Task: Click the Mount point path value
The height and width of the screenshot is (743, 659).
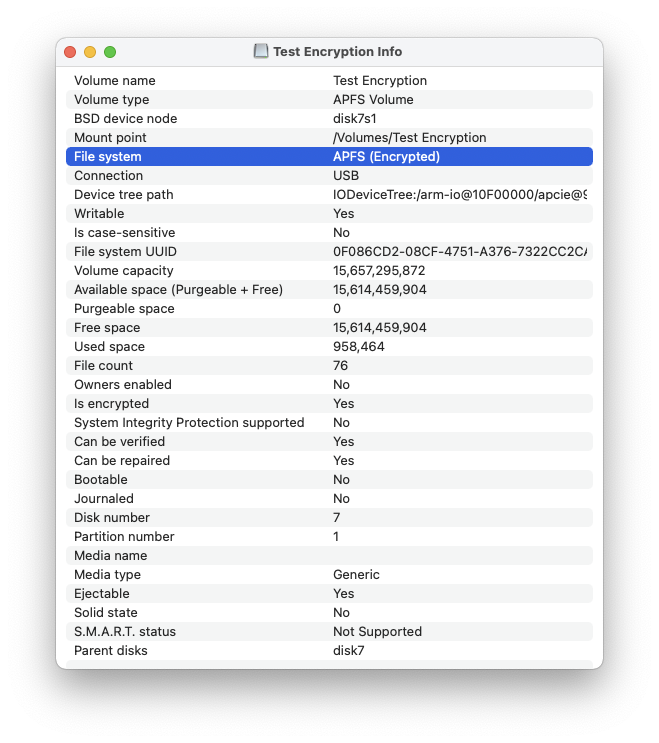Action: (x=409, y=138)
